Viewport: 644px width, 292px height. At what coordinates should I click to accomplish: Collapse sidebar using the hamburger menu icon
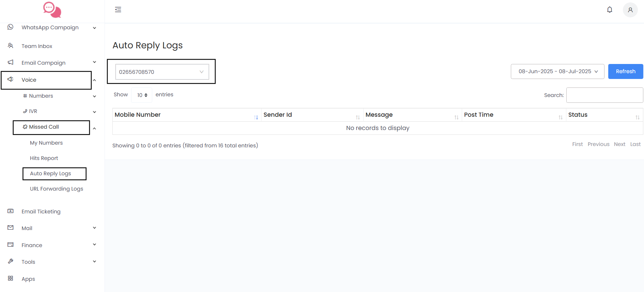118,10
